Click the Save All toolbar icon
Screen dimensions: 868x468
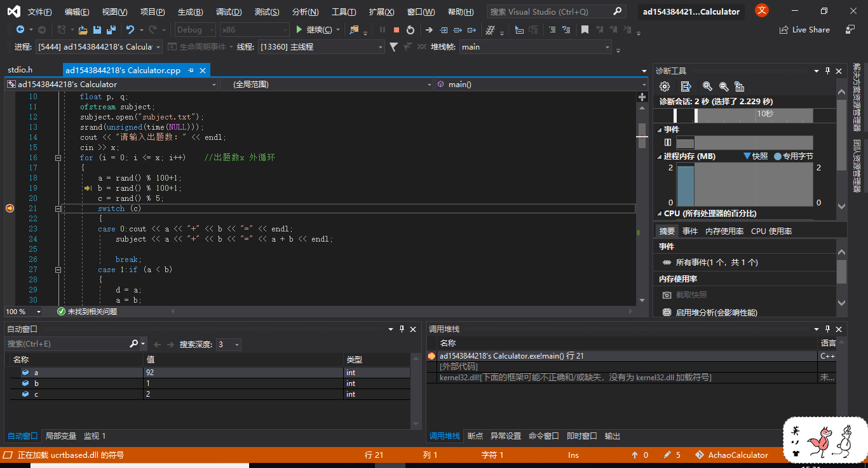point(111,30)
